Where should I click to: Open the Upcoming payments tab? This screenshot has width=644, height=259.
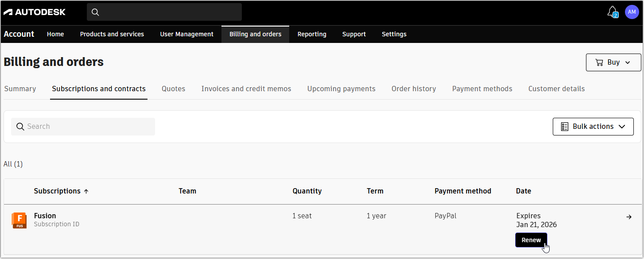341,89
